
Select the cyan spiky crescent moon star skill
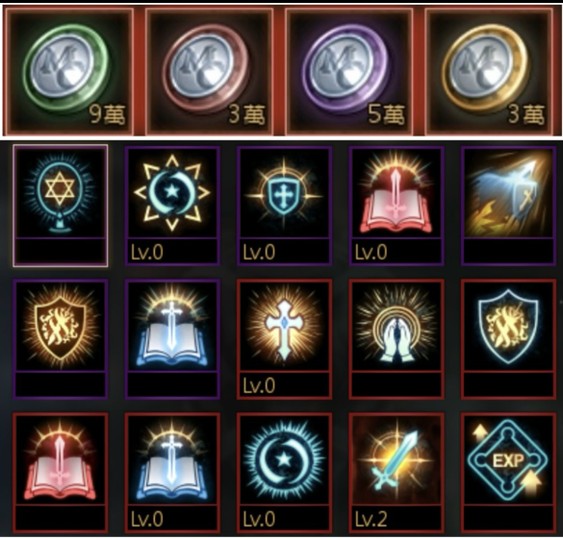tap(284, 472)
